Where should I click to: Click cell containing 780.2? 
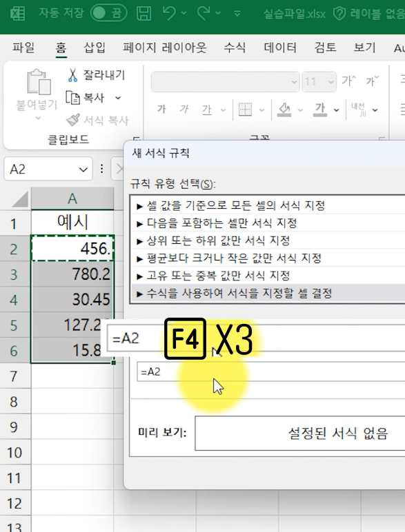72,274
